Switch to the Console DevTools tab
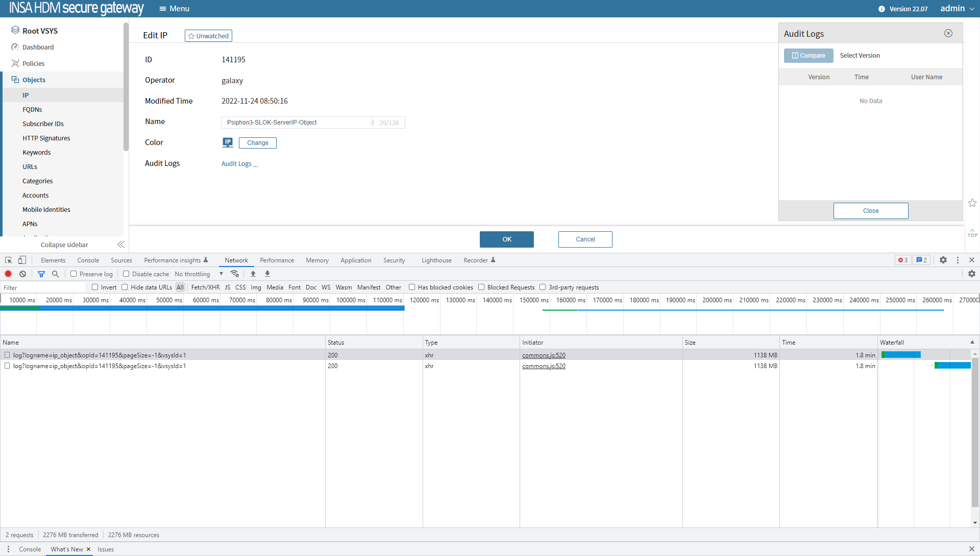The height and width of the screenshot is (556, 980). [88, 260]
